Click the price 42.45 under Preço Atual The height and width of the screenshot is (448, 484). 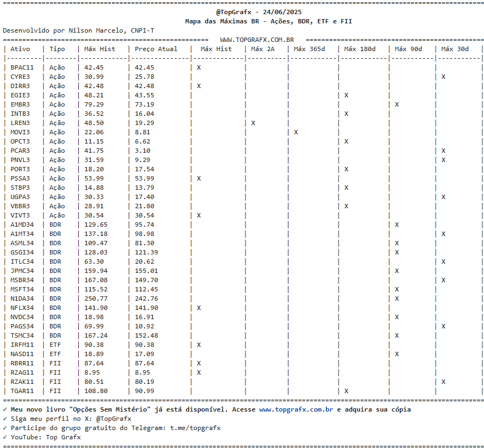pos(144,67)
